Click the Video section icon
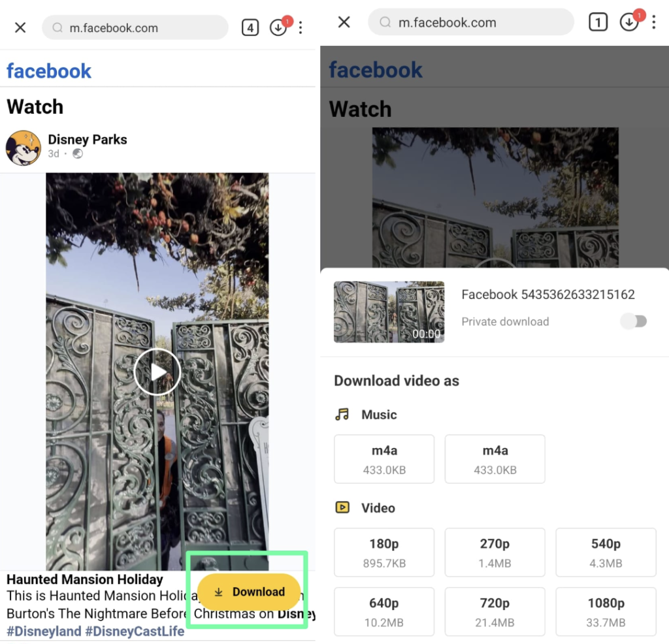 point(342,507)
